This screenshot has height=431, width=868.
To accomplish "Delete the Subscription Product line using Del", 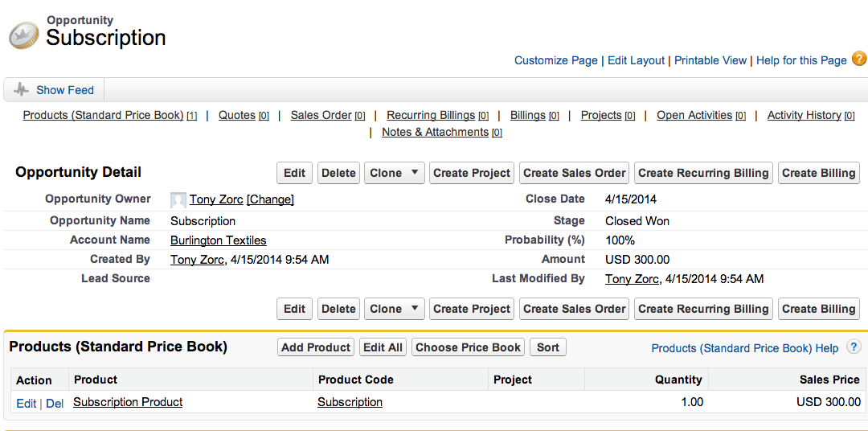I will 55,404.
